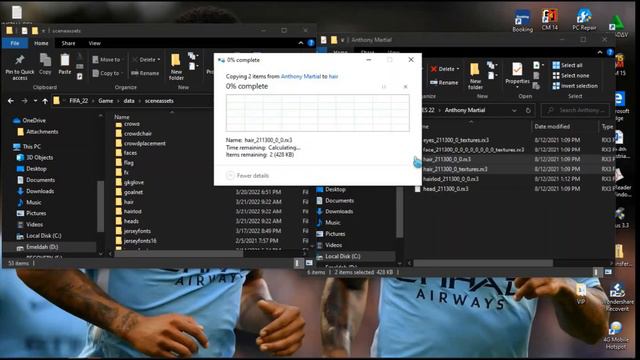This screenshot has width=640, height=360.
Task: Open the File tab in sceneassets window
Action: [15, 43]
